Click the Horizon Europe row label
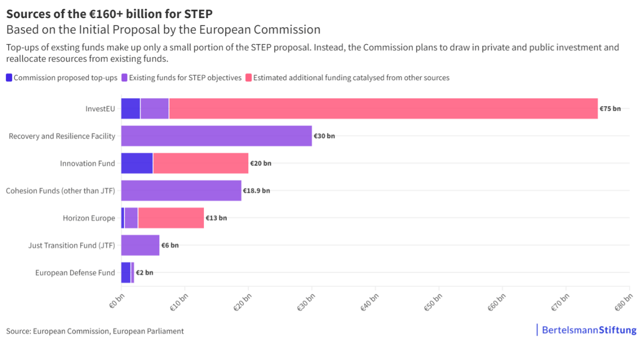The width and height of the screenshot is (644, 345). point(89,218)
